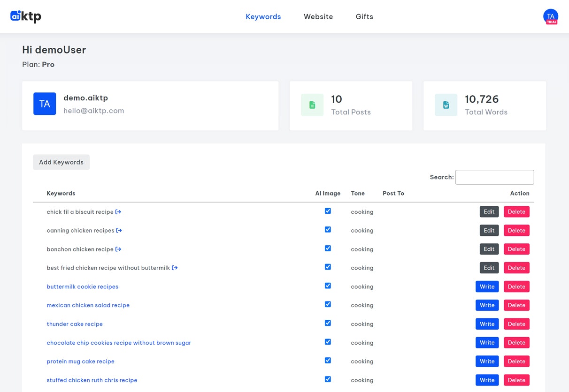
Task: Click the aiktp logo
Action: pyautogui.click(x=26, y=16)
